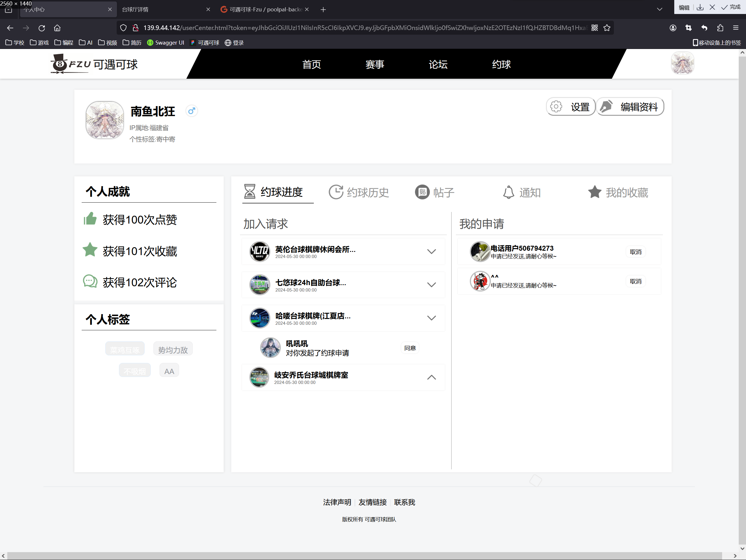Screen dimensions: 746x560
Task: Click the settings gear icon
Action: (x=556, y=107)
